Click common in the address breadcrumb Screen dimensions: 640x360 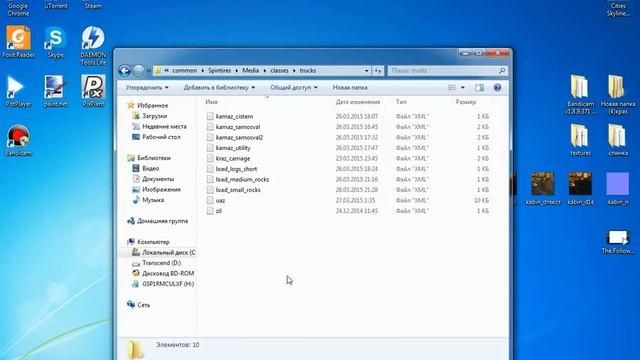click(184, 71)
